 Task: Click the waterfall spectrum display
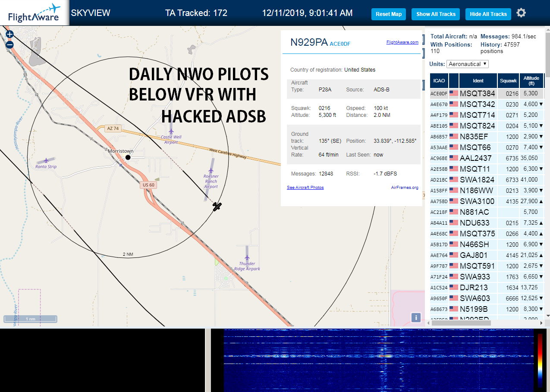coord(378,361)
